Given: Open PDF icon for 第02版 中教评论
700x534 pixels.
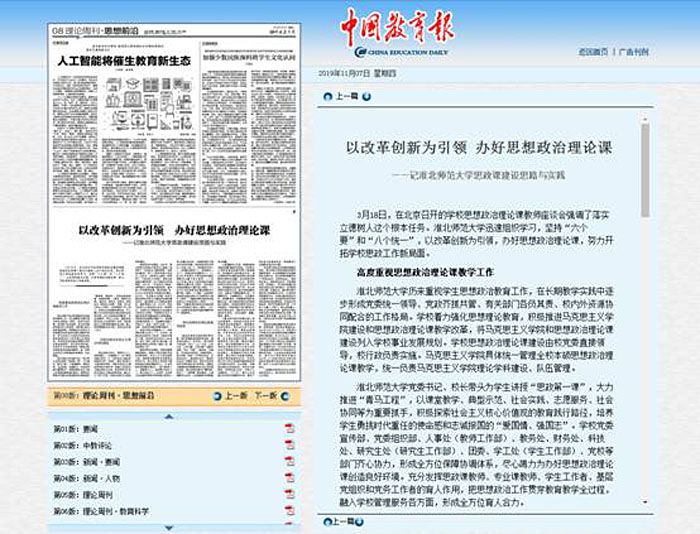Looking at the screenshot, I should pyautogui.click(x=290, y=445).
